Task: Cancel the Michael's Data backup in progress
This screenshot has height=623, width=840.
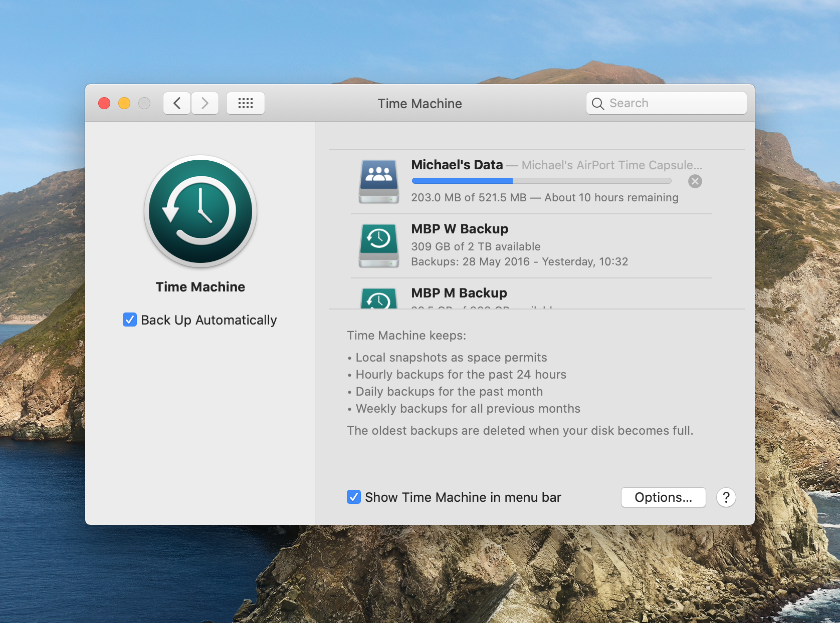Action: 695,181
